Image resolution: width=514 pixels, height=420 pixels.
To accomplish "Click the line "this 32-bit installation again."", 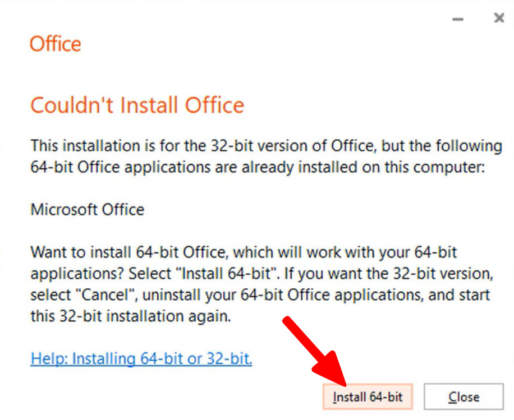I will (x=131, y=316).
